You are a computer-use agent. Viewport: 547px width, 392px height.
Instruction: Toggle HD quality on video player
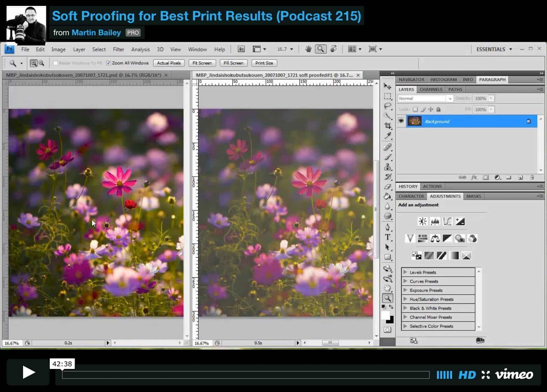coord(467,375)
